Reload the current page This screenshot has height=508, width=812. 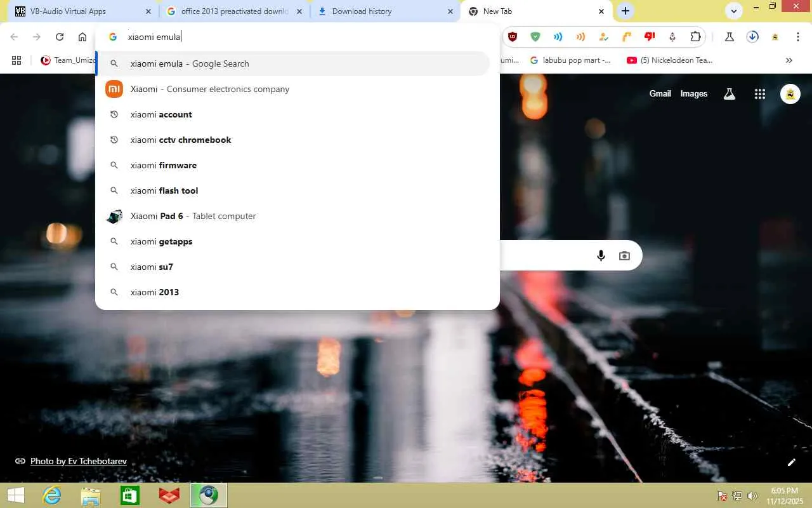pos(60,37)
